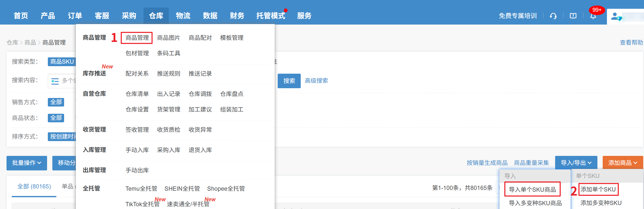
Task: Open Temu全托管 from the menu
Action: tap(141, 189)
